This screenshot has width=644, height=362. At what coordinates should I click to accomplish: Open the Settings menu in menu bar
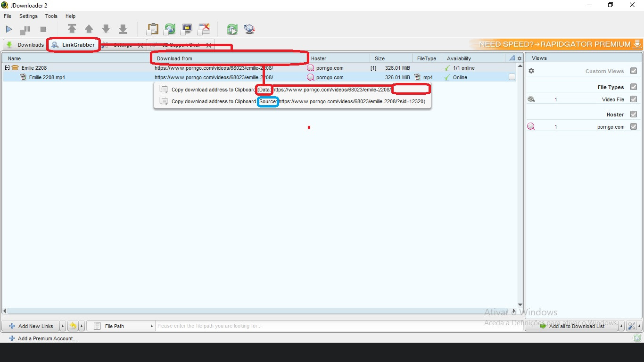pos(28,16)
